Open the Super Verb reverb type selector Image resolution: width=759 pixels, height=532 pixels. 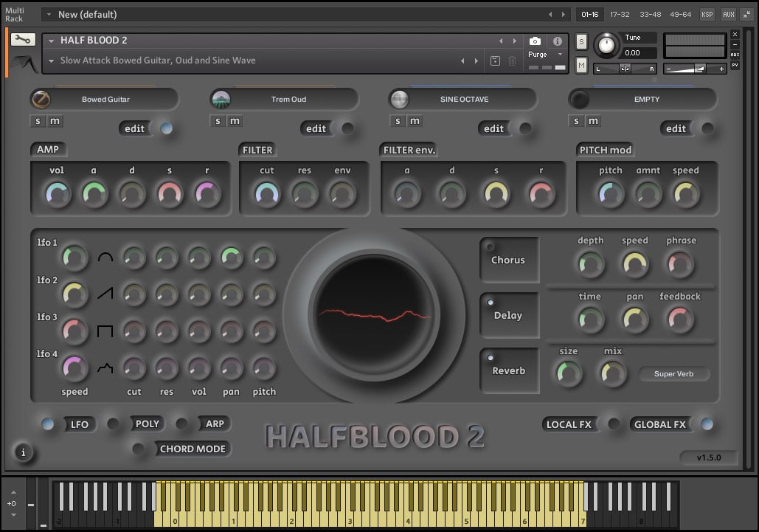[674, 374]
